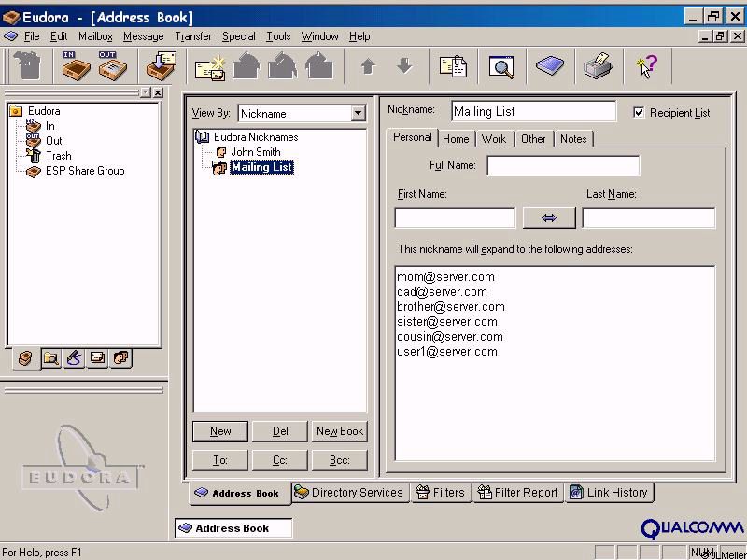Open the Mailbox menu
Image resolution: width=747 pixels, height=560 pixels.
point(96,36)
